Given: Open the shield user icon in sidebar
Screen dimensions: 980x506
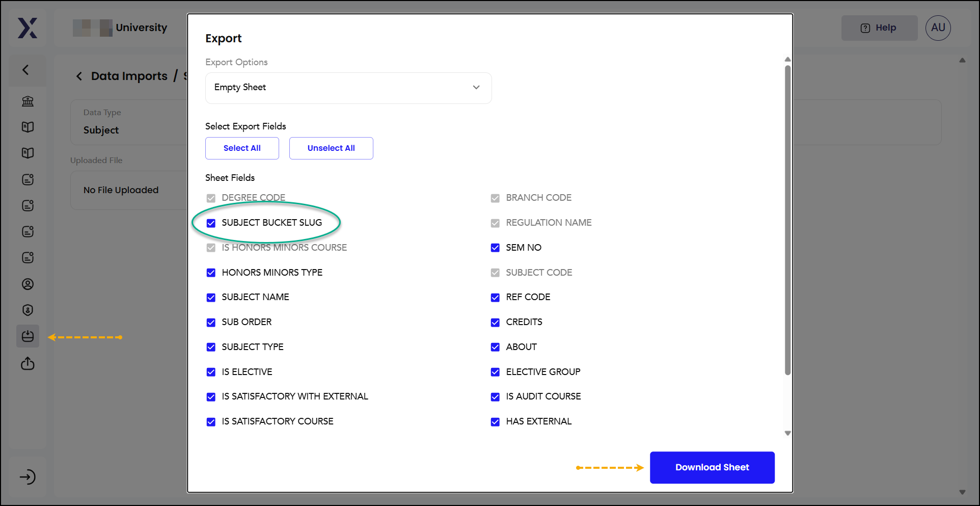Looking at the screenshot, I should coord(28,310).
